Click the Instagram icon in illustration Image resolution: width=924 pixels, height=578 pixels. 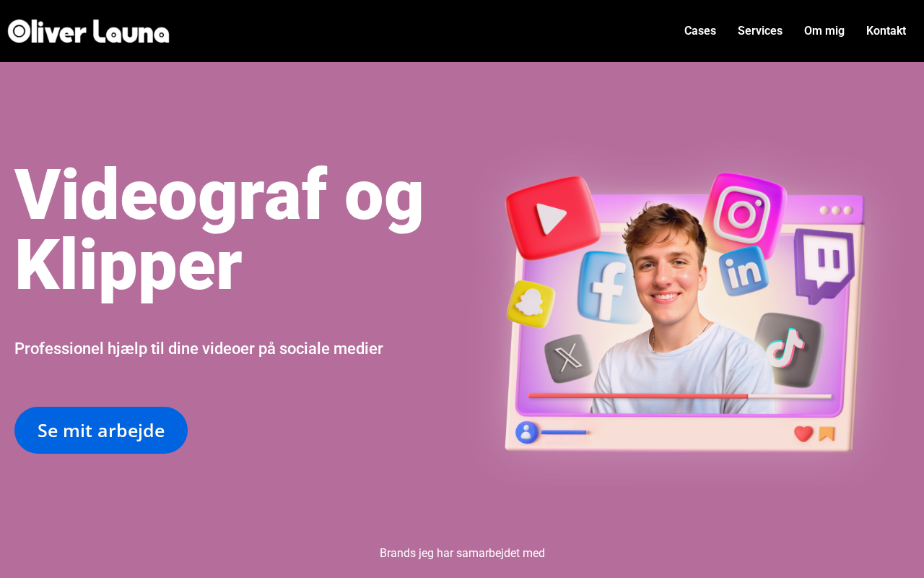coord(744,212)
